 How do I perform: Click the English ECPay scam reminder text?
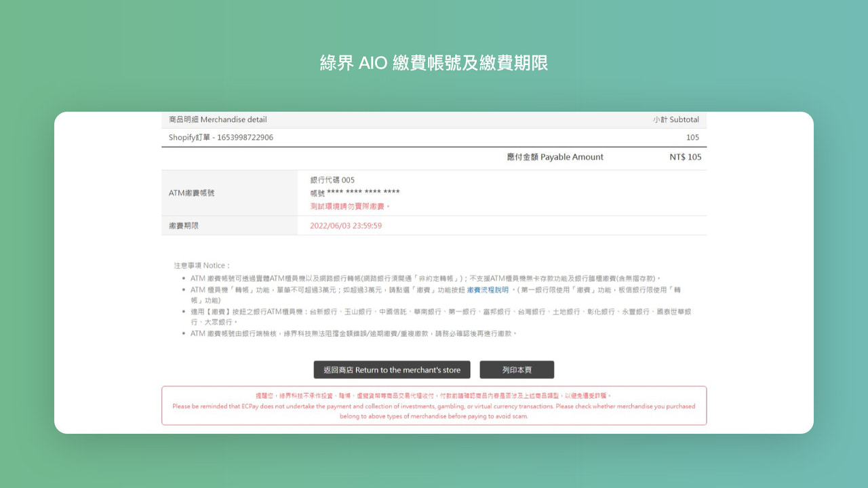434,411
